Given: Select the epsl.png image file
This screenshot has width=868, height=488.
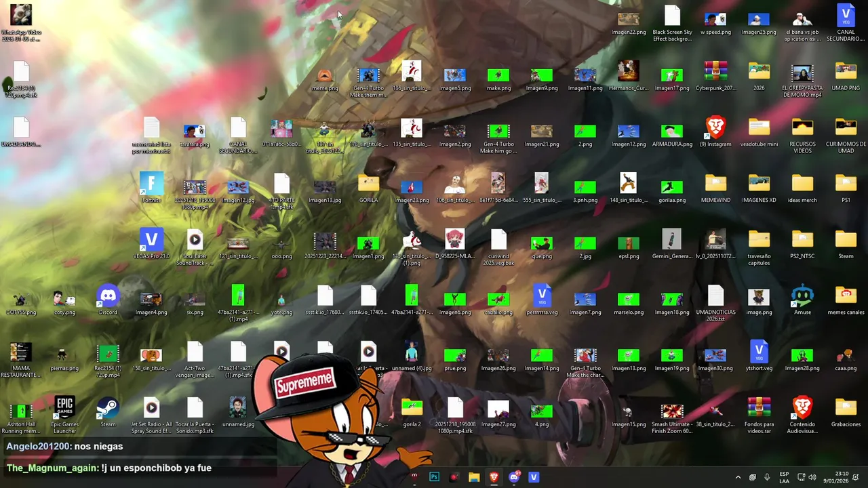Looking at the screenshot, I should coord(629,247).
